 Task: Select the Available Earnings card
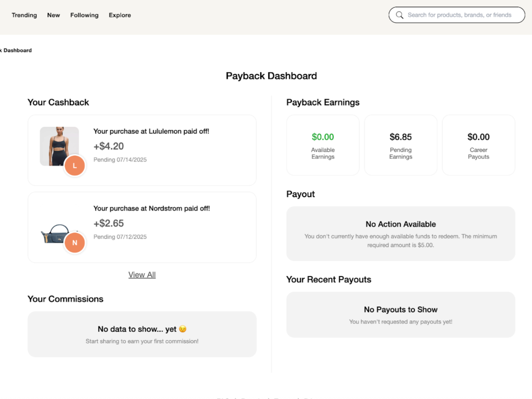323,145
